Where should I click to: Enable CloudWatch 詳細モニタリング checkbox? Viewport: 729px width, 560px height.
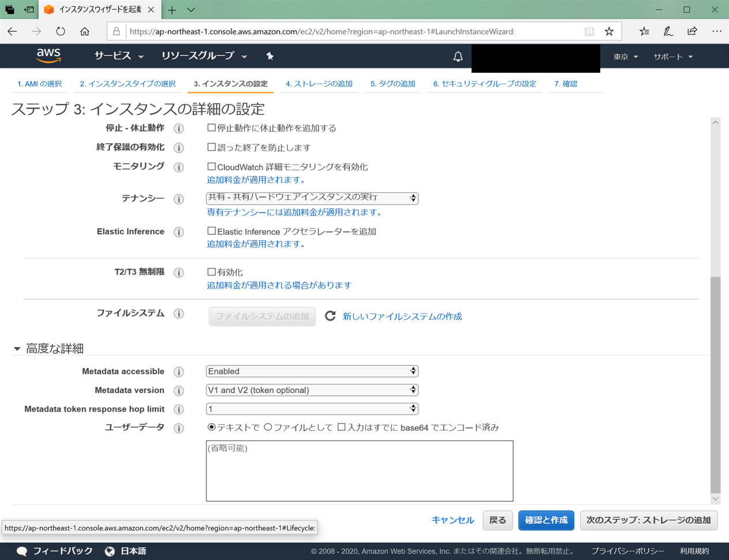pyautogui.click(x=211, y=166)
